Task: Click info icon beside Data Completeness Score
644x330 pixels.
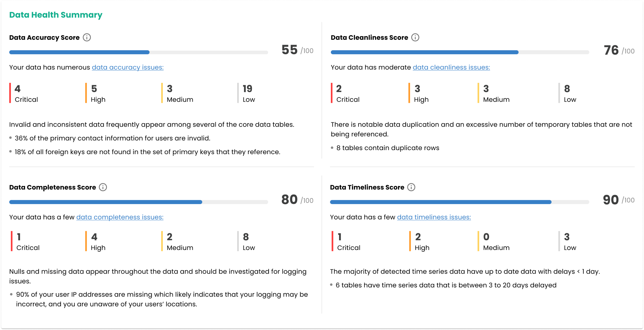Action: point(103,187)
